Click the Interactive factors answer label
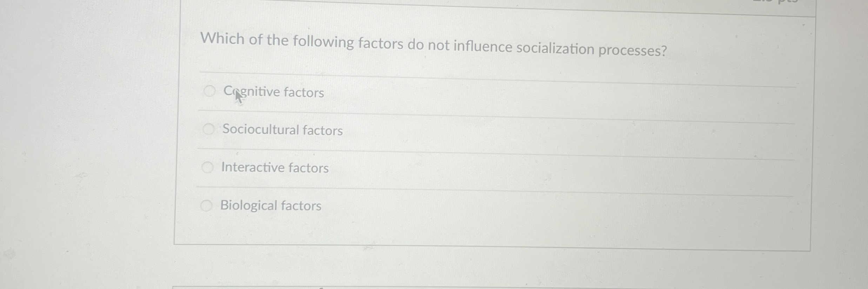 point(275,168)
